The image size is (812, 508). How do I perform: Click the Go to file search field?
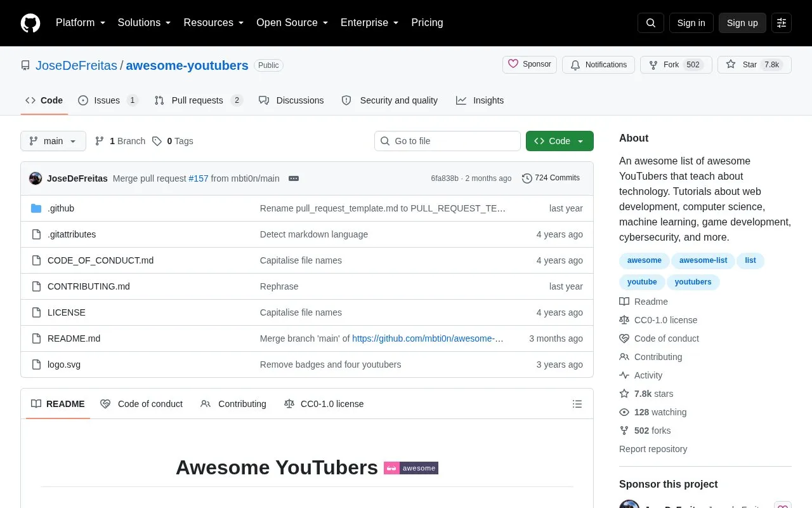tap(447, 141)
